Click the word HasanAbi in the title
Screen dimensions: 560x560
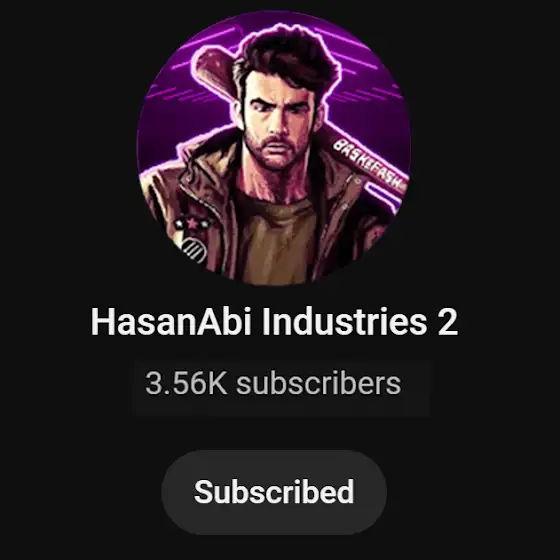(x=171, y=322)
